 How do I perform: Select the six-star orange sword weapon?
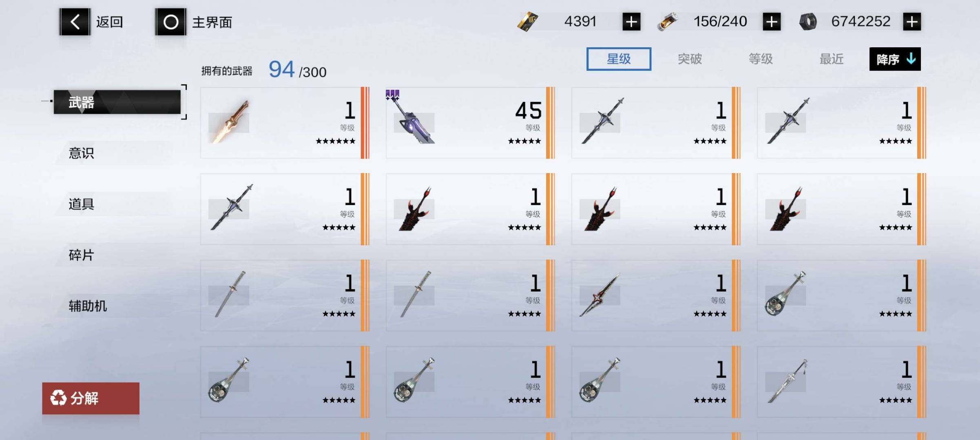(285, 123)
